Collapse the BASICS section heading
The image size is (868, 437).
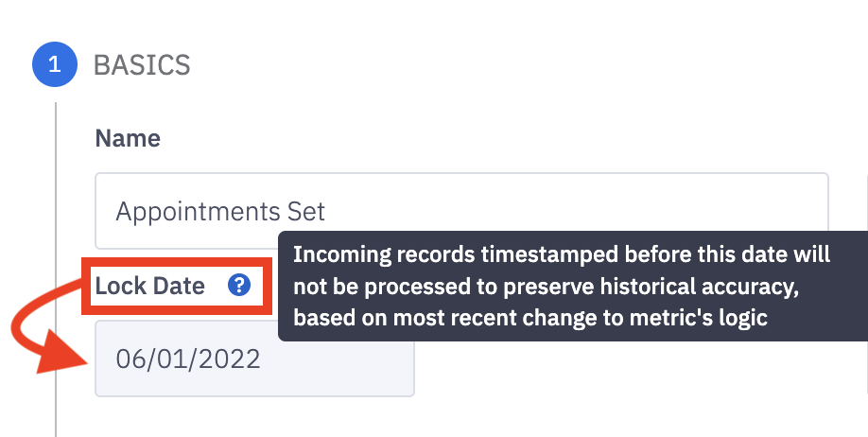[142, 65]
